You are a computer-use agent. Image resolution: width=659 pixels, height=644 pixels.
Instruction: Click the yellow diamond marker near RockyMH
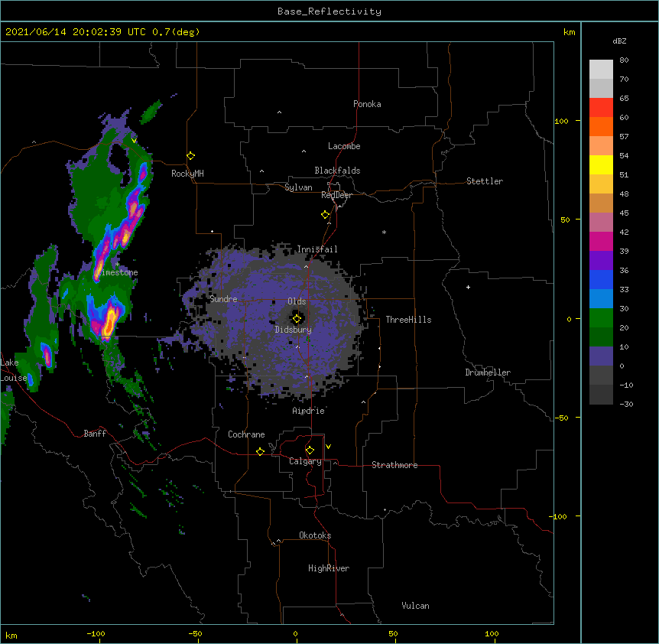pyautogui.click(x=190, y=156)
